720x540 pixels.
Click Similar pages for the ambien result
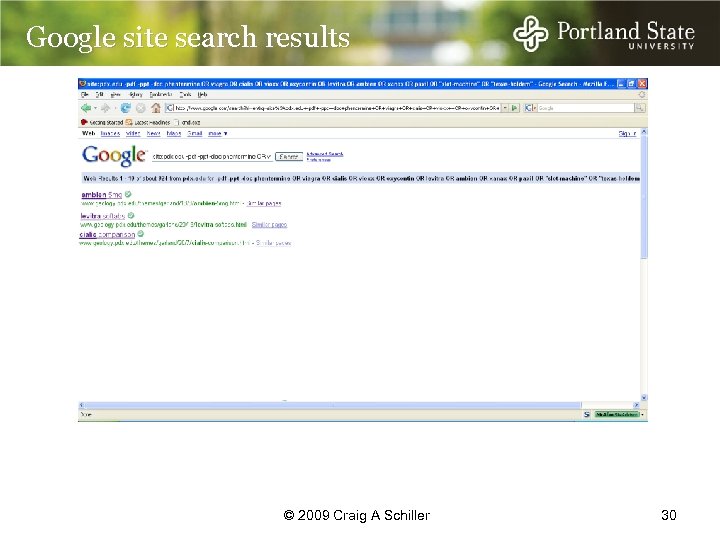264,203
